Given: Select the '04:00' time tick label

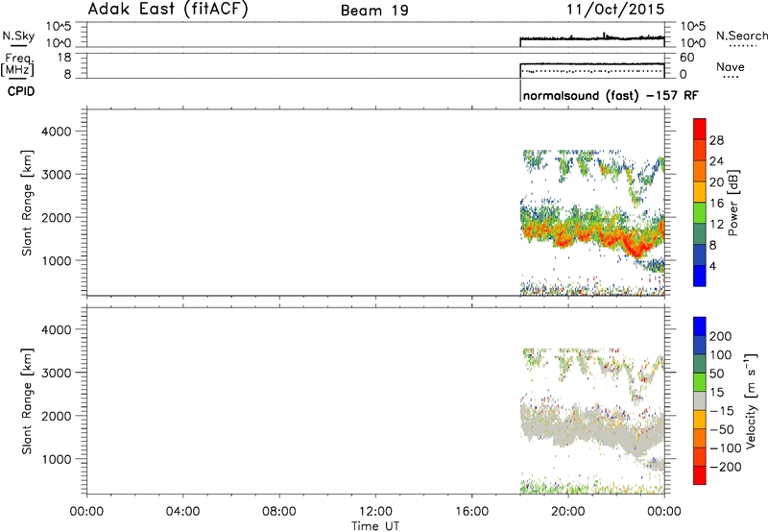Looking at the screenshot, I should pos(182,512).
